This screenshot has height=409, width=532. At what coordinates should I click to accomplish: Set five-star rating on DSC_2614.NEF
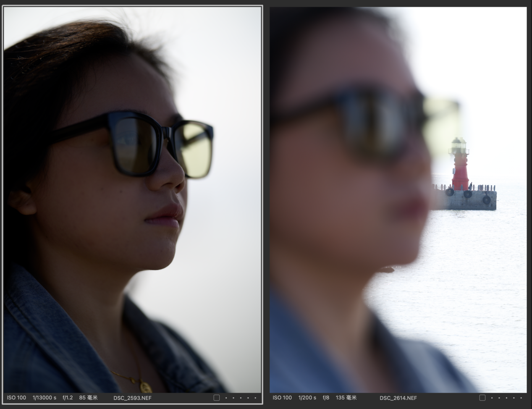point(521,398)
